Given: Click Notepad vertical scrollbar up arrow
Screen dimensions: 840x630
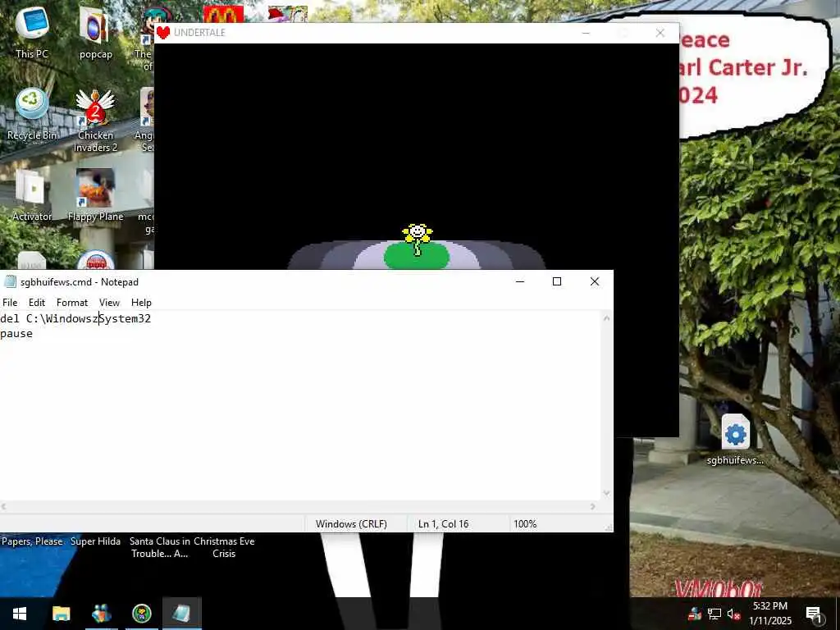Looking at the screenshot, I should coord(606,318).
